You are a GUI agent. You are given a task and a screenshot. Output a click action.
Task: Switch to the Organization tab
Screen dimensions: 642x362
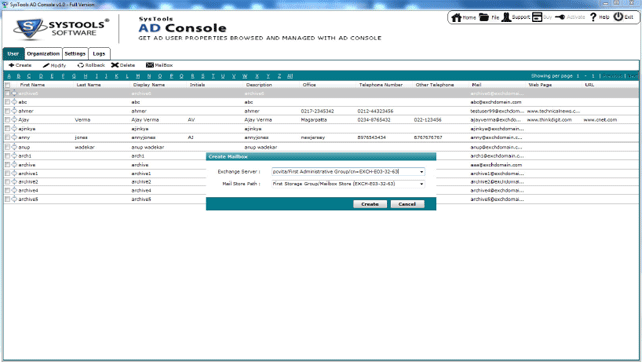pyautogui.click(x=43, y=54)
